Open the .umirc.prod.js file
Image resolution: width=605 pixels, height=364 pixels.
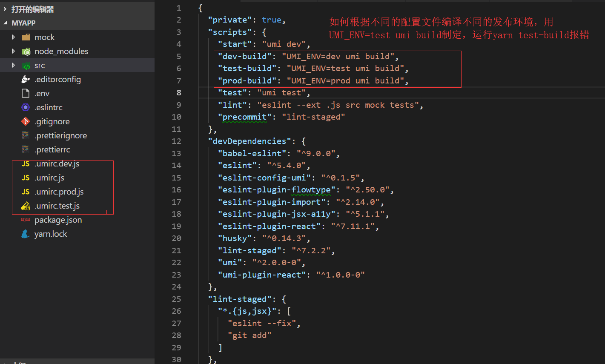[60, 192]
